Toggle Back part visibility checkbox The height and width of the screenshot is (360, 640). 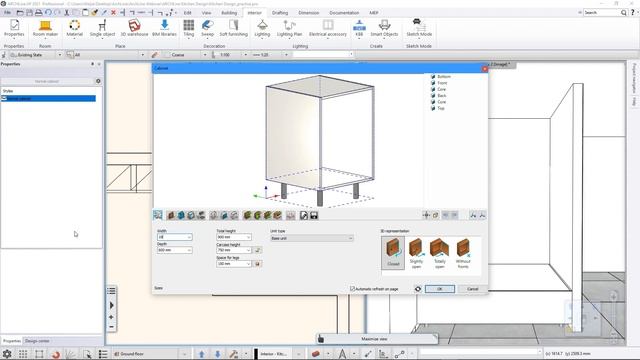tap(433, 96)
